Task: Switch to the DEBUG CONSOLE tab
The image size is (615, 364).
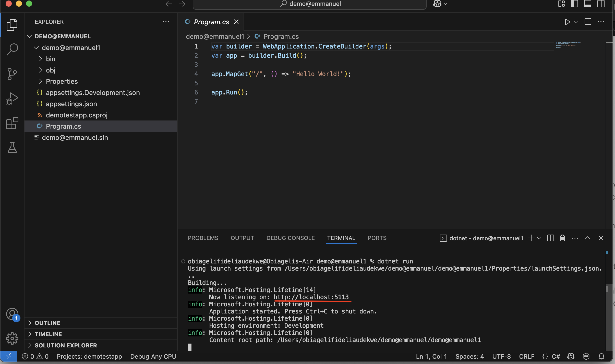Action: click(291, 238)
